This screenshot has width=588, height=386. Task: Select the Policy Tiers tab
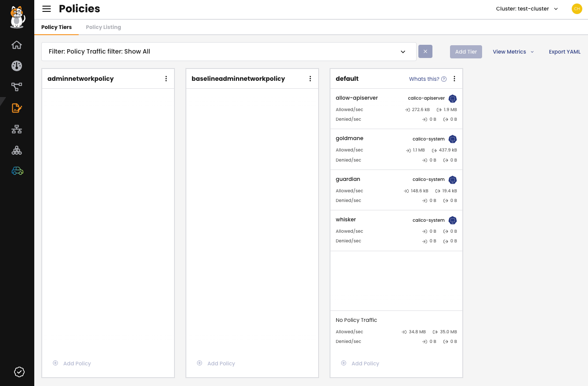tap(56, 27)
